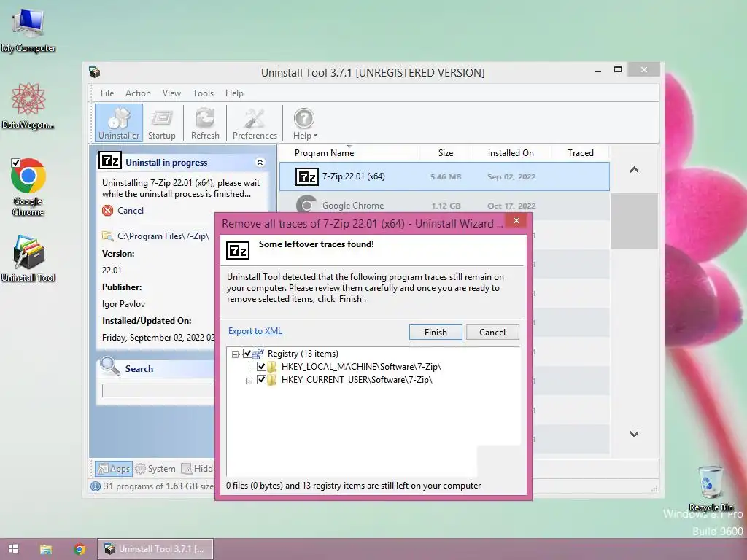Toggle the checkbox on Chrome desktop icon
Viewport: 747px width, 560px height.
(x=16, y=163)
